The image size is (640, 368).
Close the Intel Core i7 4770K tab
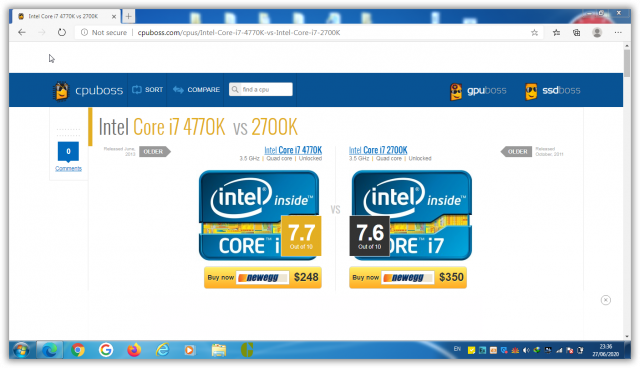[114, 17]
